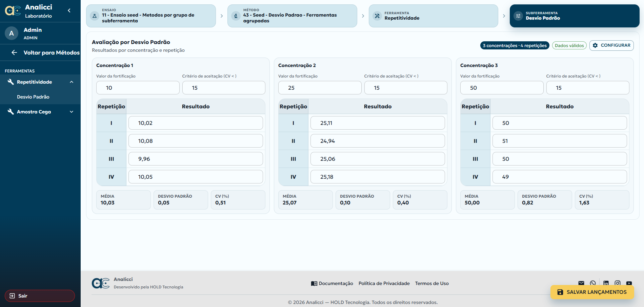Edit Concentração 3 fortification value 50
Screen dimensions: 644x307
click(x=502, y=88)
